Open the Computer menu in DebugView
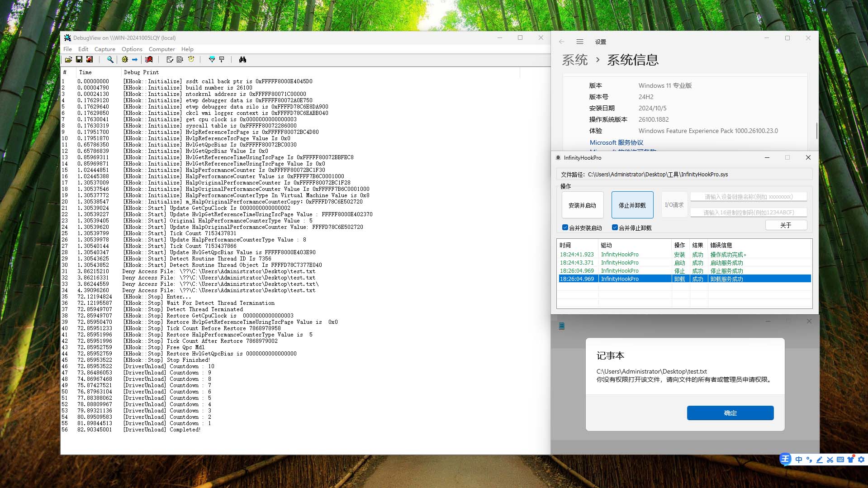This screenshot has width=868, height=488. [x=162, y=49]
